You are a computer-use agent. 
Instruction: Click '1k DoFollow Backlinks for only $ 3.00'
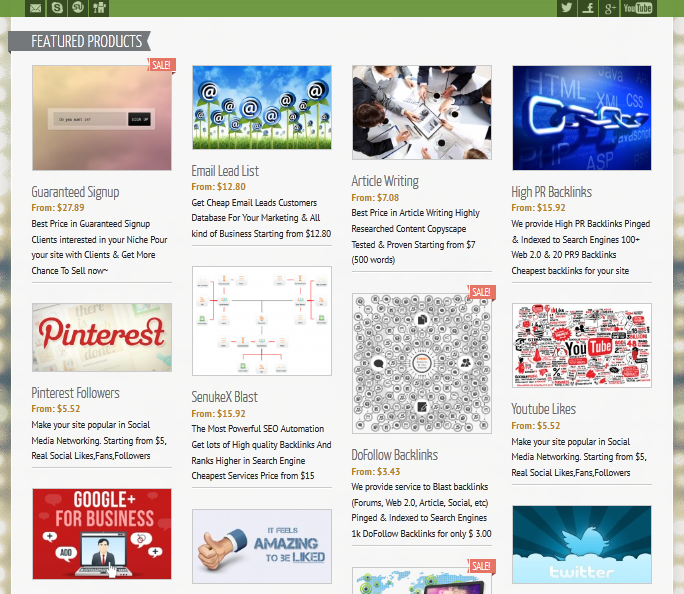(421, 534)
